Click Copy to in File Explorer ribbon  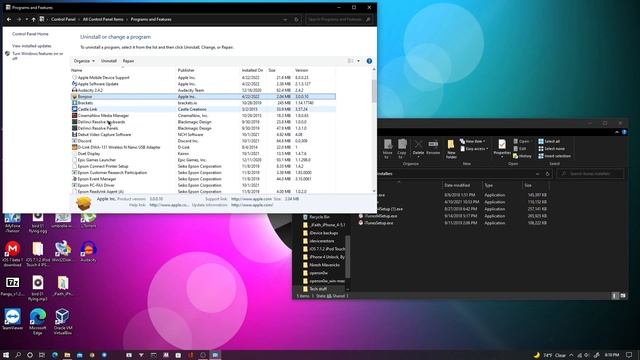pyautogui.click(x=402, y=149)
